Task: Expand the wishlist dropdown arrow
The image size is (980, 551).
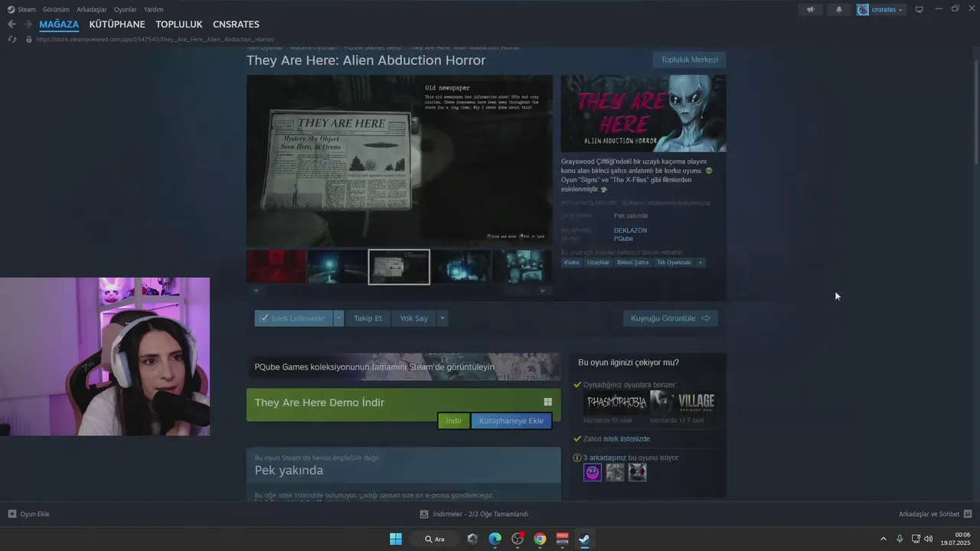Action: click(338, 318)
